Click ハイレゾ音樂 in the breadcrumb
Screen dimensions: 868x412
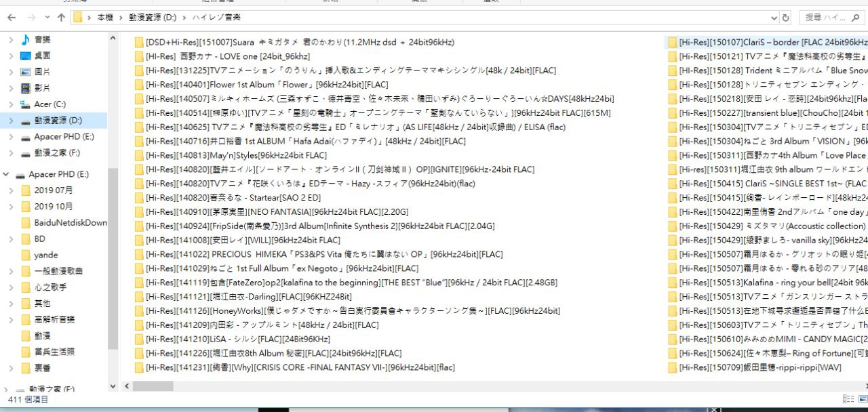(x=217, y=18)
